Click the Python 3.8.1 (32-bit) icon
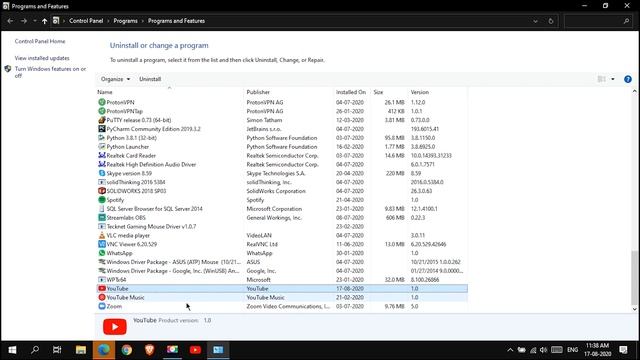The image size is (640, 360). [102, 138]
